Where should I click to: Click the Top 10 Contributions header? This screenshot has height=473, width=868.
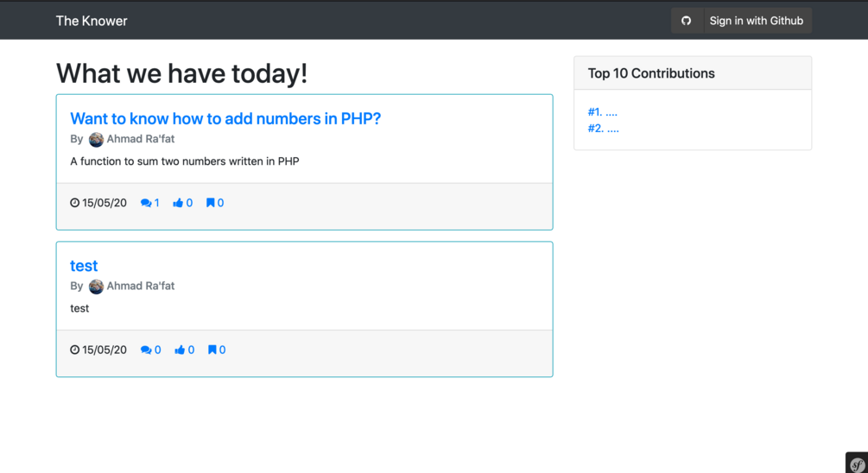[651, 73]
